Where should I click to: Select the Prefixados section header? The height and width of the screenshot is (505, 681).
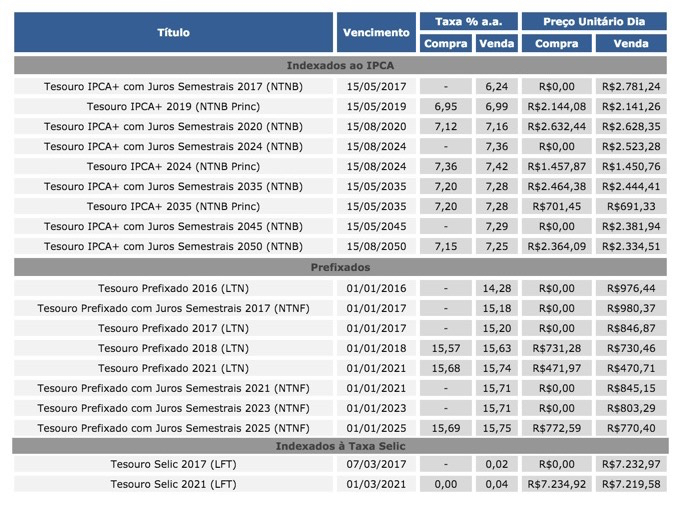click(342, 267)
